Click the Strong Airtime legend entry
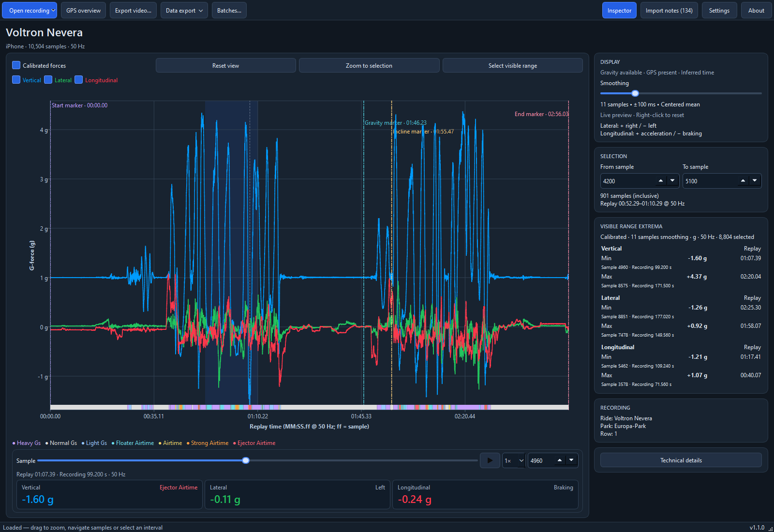This screenshot has height=532, width=774. [x=208, y=443]
